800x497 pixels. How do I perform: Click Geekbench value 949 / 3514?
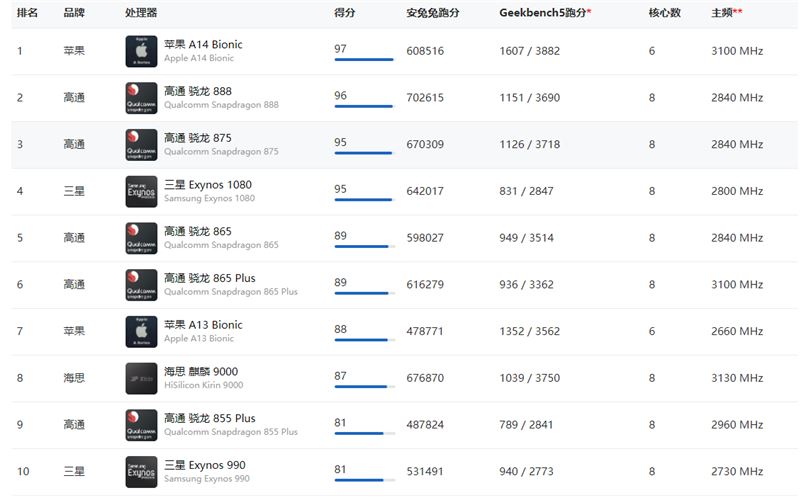pos(527,238)
